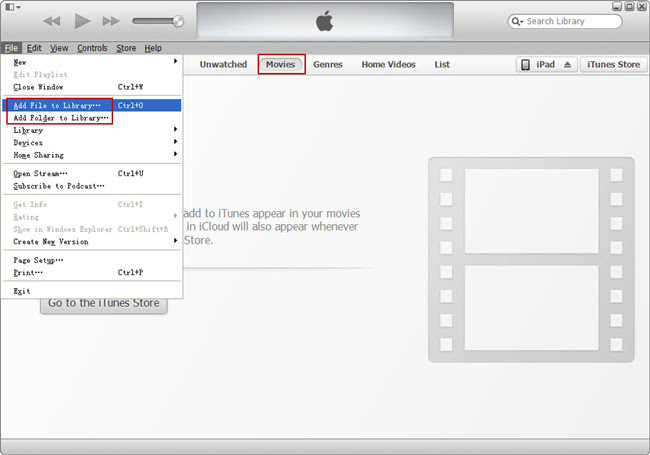
Task: Eject the iPad using the eject icon
Action: click(x=568, y=65)
